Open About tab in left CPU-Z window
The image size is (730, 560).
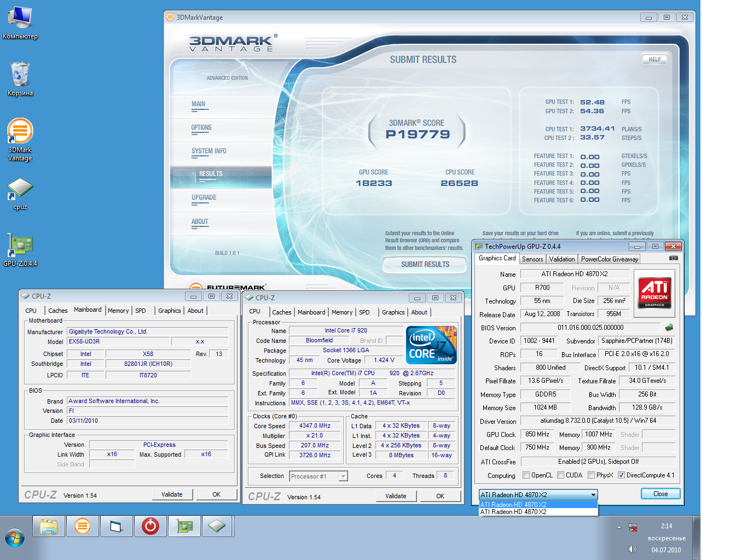(x=195, y=311)
